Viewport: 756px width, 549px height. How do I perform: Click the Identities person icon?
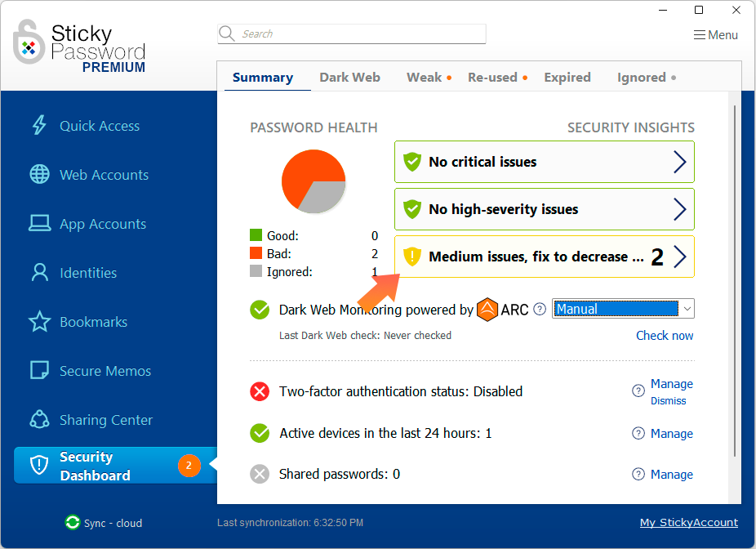[x=39, y=273]
